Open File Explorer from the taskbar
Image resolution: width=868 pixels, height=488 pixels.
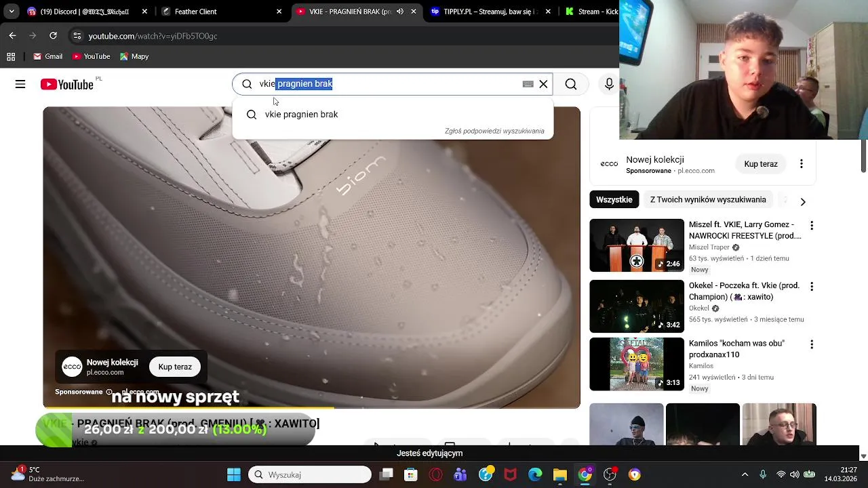560,474
